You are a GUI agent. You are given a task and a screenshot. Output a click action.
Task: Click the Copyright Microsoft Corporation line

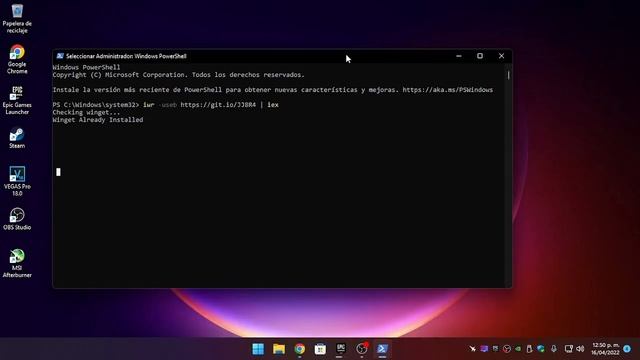tap(178, 75)
